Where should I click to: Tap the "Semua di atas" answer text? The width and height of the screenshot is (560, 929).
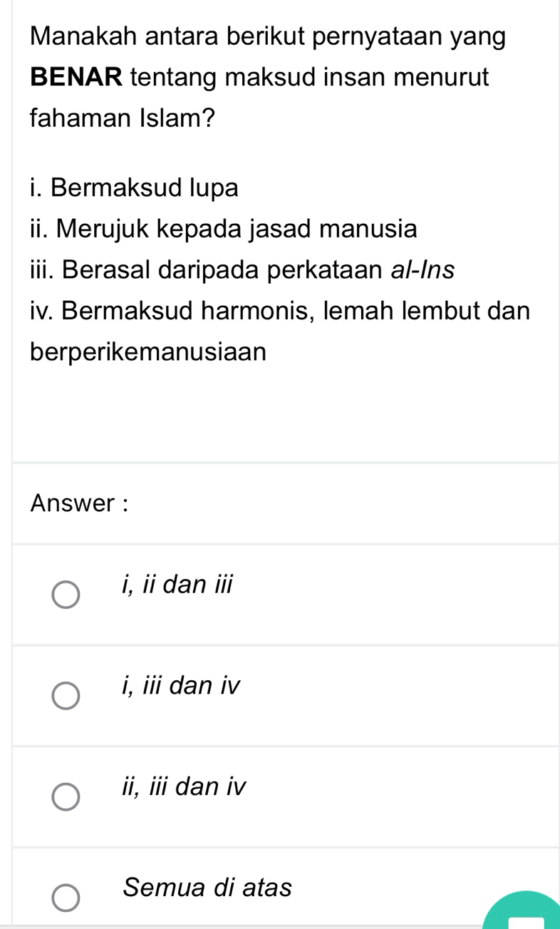207,888
